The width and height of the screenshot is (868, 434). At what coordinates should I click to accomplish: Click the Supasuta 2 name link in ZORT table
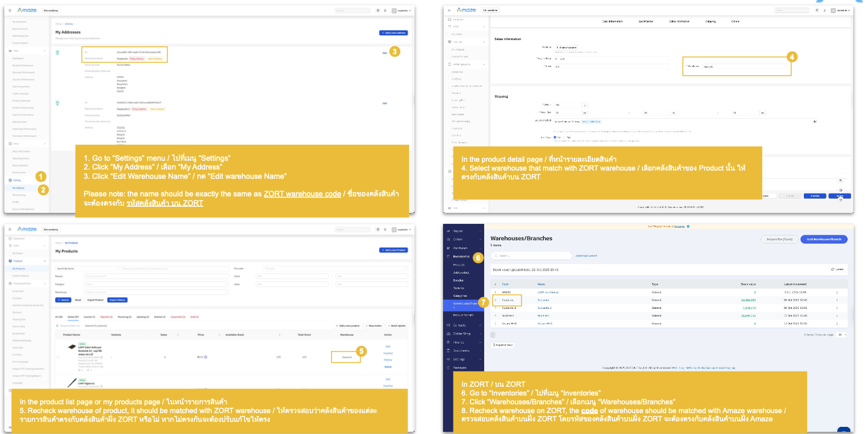(544, 308)
